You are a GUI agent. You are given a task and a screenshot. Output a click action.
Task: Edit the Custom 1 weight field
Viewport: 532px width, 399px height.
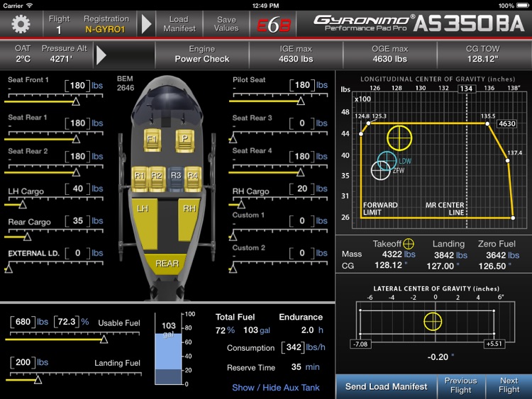point(302,221)
